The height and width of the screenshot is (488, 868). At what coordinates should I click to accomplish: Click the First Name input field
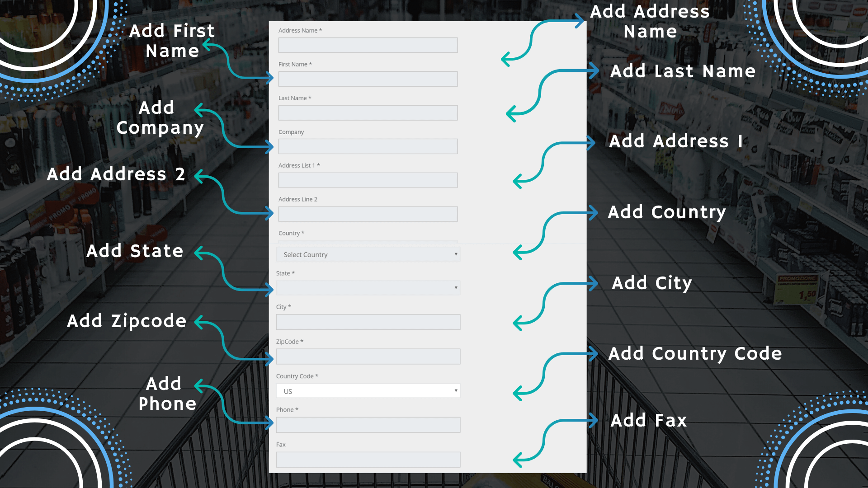click(368, 79)
